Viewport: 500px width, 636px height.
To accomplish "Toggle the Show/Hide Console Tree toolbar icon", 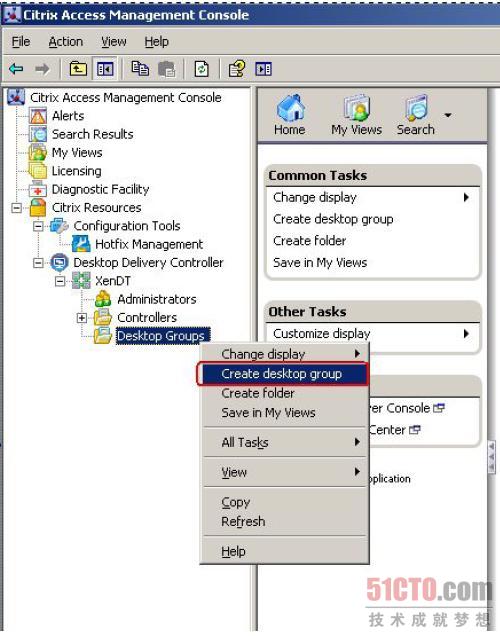I will tap(105, 69).
